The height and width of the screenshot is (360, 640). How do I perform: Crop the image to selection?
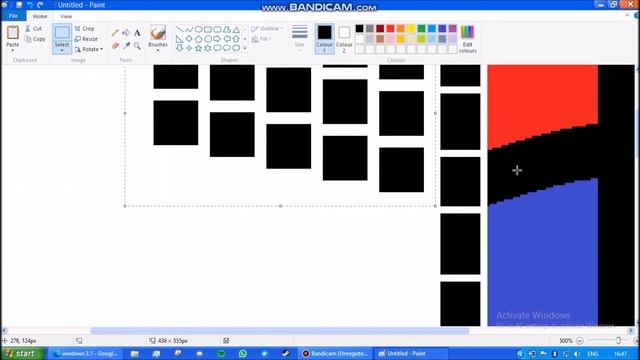tap(84, 29)
